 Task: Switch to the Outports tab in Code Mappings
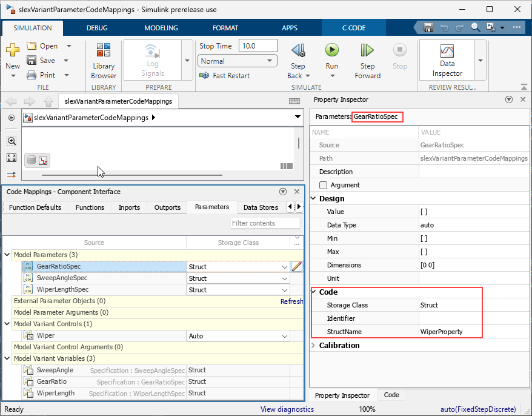pos(167,207)
